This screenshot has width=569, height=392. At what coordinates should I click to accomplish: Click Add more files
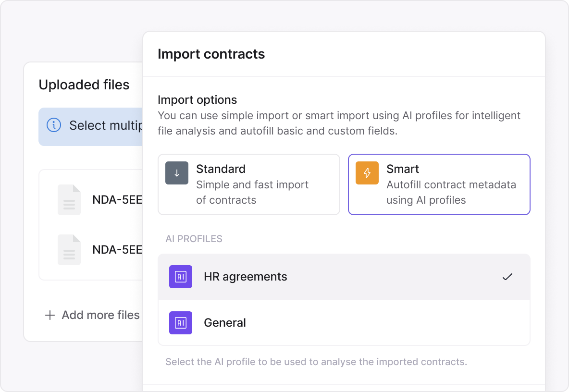100,315
